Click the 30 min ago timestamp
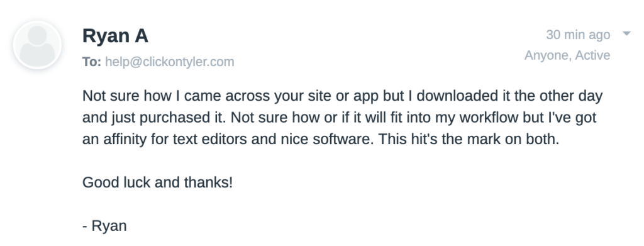Screen dimensions: 644x246 [x=578, y=35]
